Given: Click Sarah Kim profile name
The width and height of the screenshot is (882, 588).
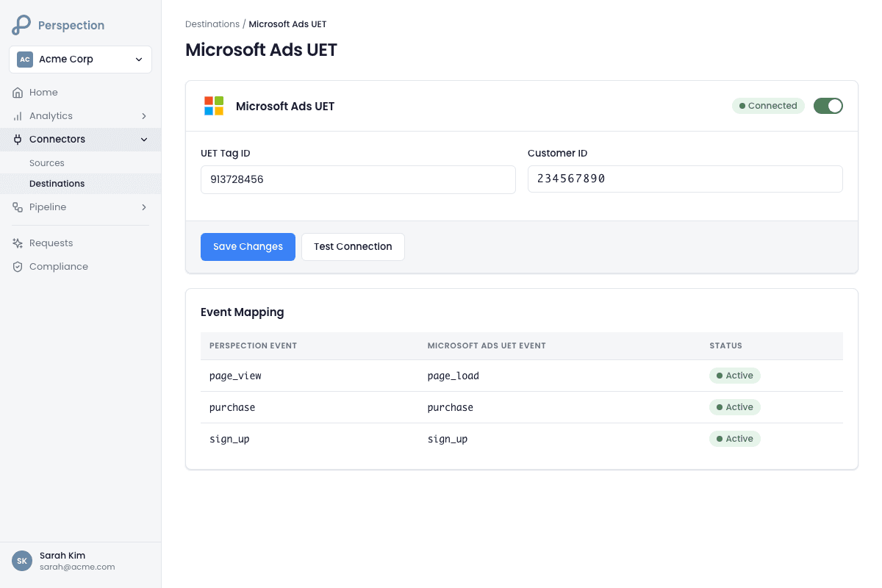Looking at the screenshot, I should tap(62, 556).
